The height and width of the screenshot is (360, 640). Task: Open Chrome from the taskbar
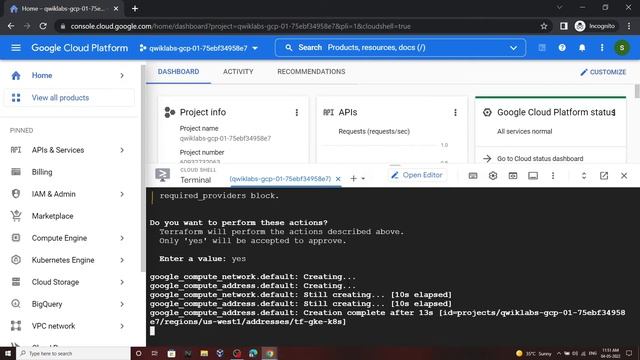[x=269, y=353]
